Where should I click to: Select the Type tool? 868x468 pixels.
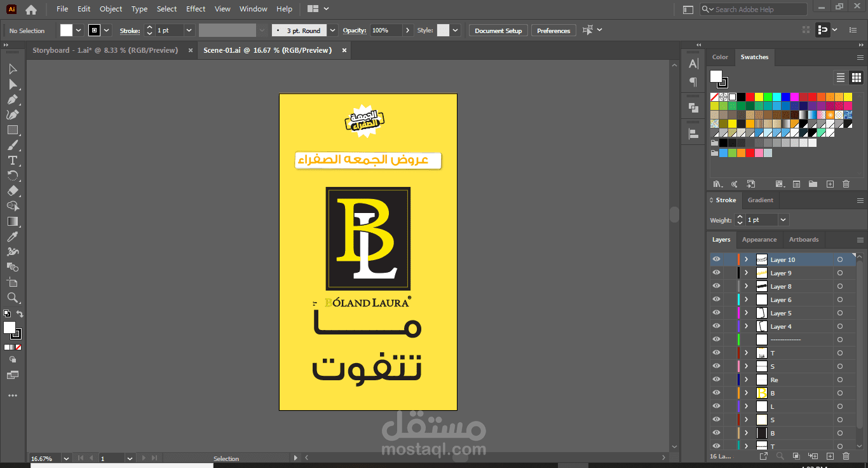12,160
